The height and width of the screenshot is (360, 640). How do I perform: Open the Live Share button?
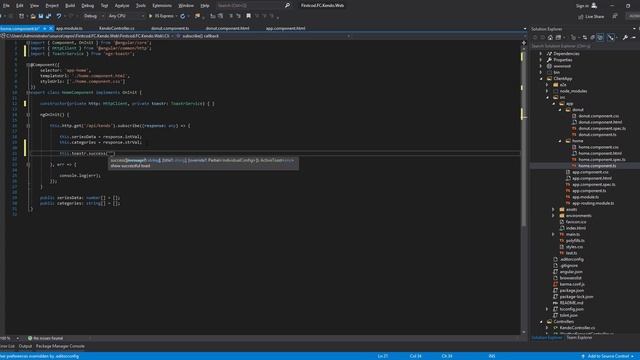pyautogui.click(x=591, y=16)
